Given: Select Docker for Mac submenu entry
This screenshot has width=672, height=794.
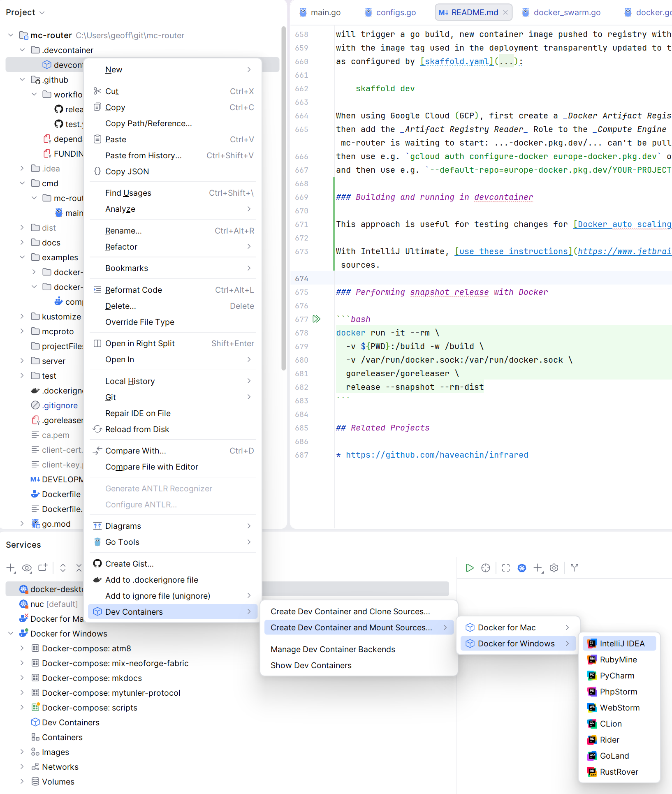Looking at the screenshot, I should pyautogui.click(x=518, y=627).
